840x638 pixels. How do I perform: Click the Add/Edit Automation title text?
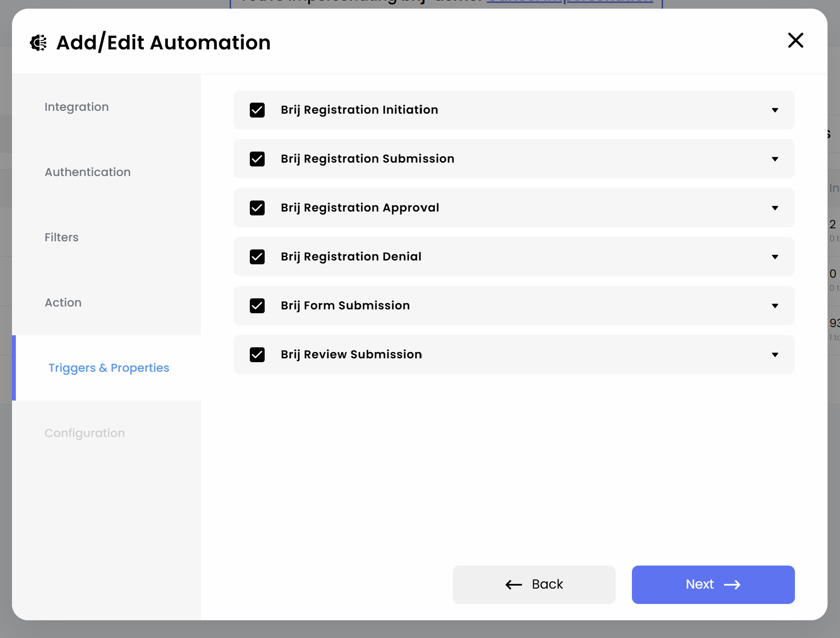tap(163, 43)
